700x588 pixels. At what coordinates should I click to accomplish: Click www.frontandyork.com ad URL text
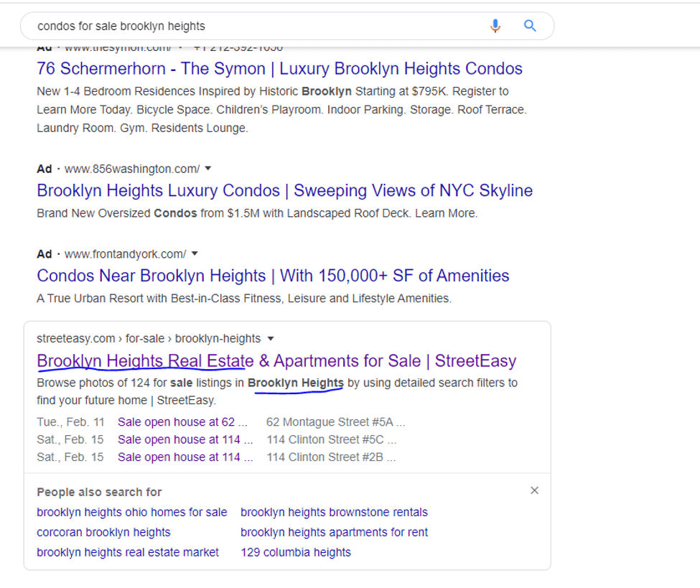point(126,254)
